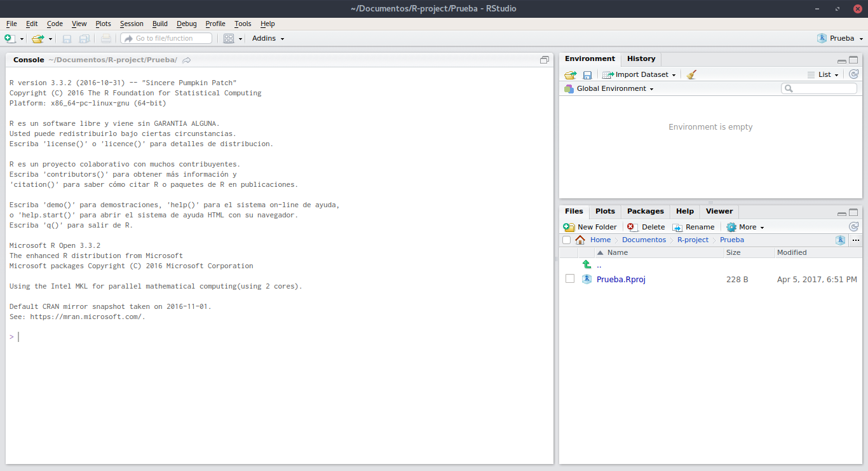Go to Documentos in the breadcrumb
The height and width of the screenshot is (471, 868).
pyautogui.click(x=644, y=240)
